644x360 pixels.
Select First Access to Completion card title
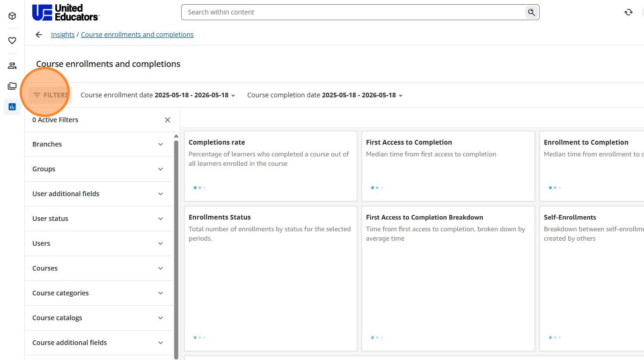point(409,142)
